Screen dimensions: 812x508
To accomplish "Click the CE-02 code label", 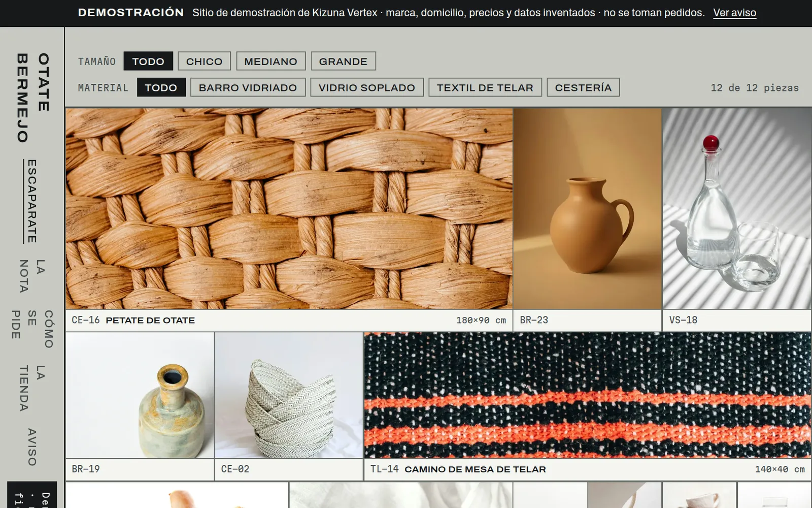I will 235,469.
